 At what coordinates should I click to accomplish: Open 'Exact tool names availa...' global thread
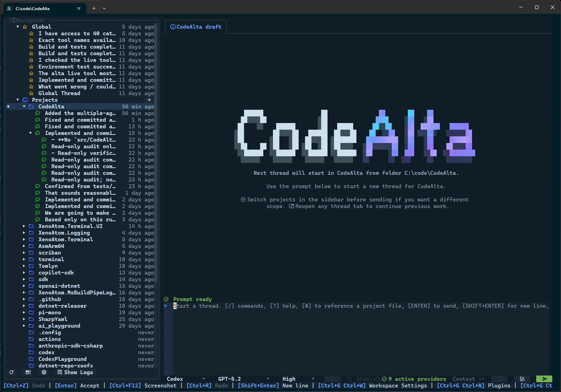77,40
